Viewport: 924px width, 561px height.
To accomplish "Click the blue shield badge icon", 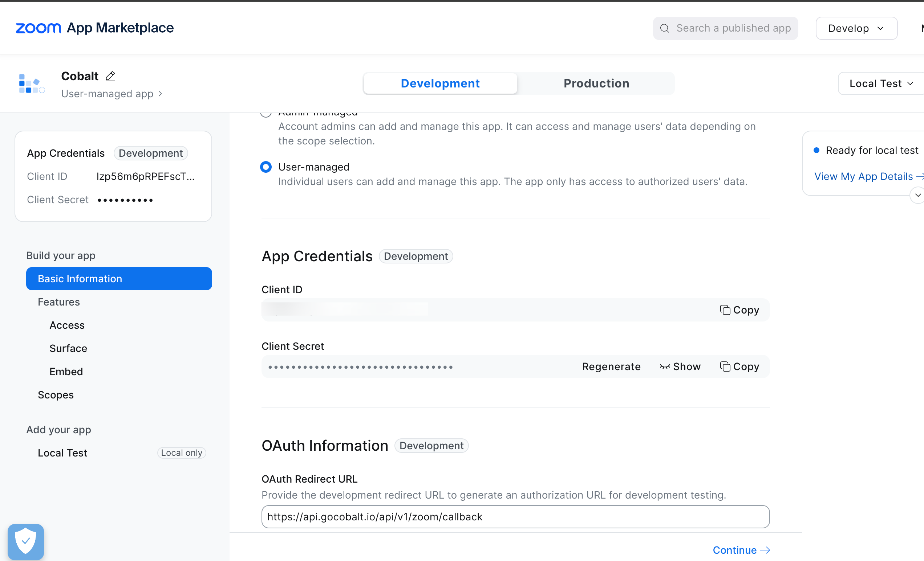I will [25, 541].
